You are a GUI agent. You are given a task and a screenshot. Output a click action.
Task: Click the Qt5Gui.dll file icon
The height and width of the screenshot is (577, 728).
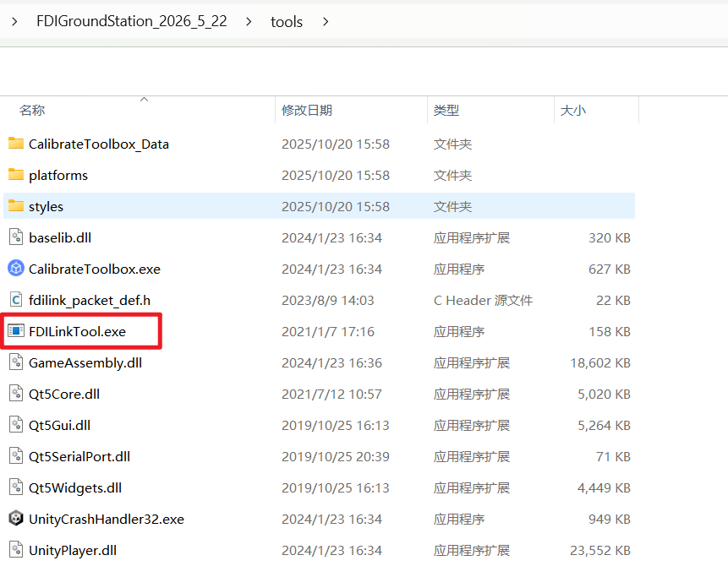coord(16,424)
